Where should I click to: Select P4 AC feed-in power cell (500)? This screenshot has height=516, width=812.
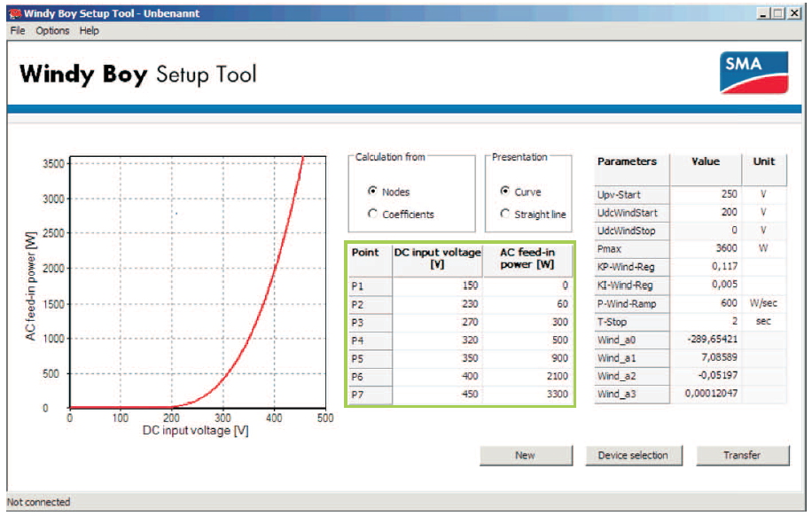(x=527, y=340)
